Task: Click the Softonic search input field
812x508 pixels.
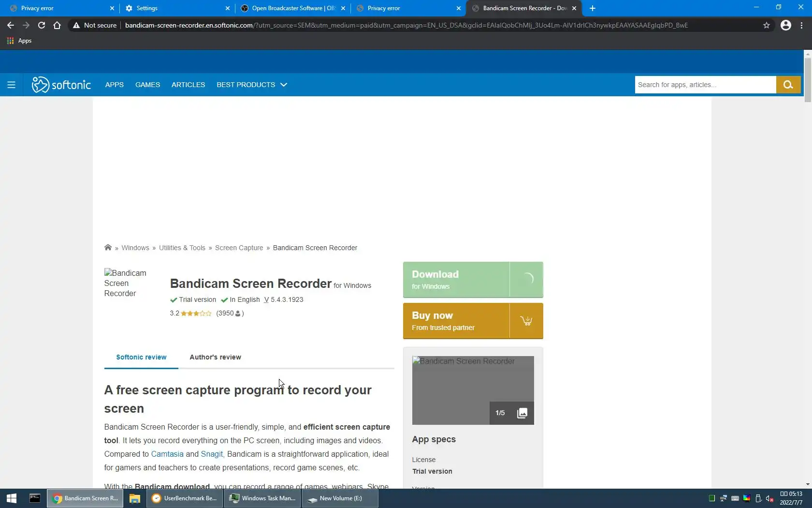Action: coord(705,85)
